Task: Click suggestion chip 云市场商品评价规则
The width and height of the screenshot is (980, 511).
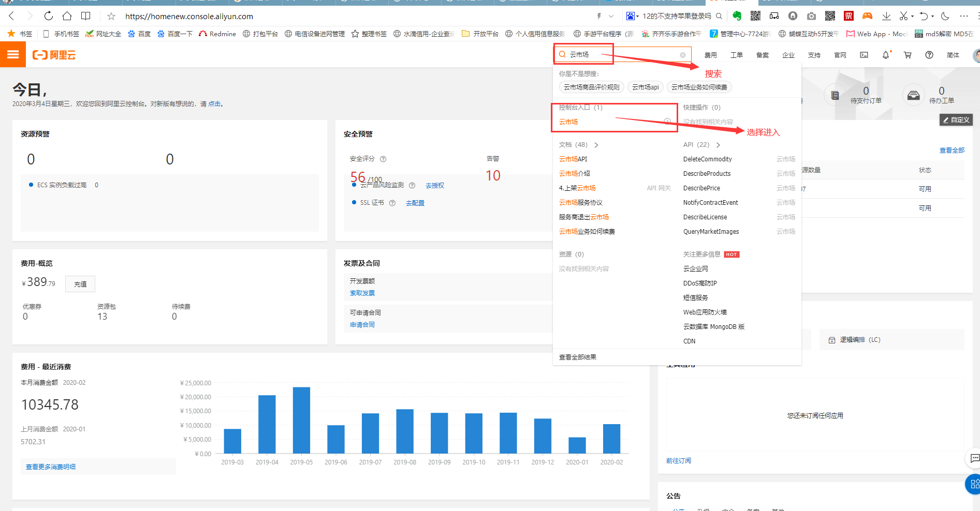Action: coord(592,87)
